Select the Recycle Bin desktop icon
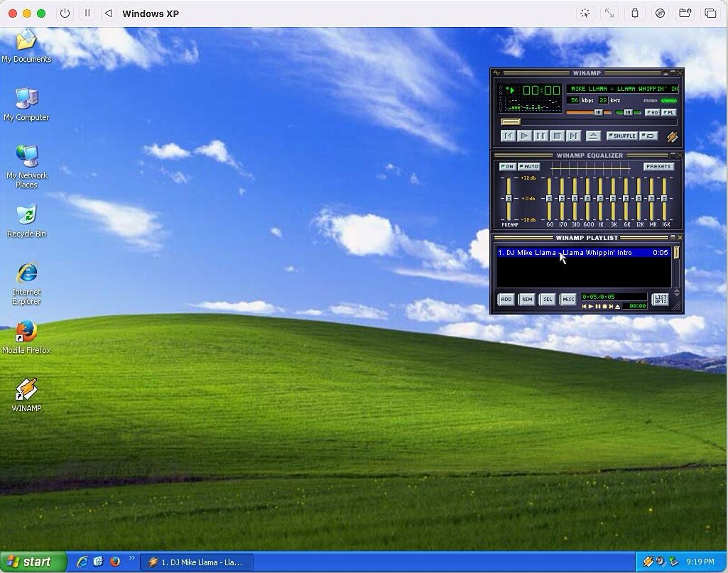Screen dimensions: 728x573 (26, 222)
